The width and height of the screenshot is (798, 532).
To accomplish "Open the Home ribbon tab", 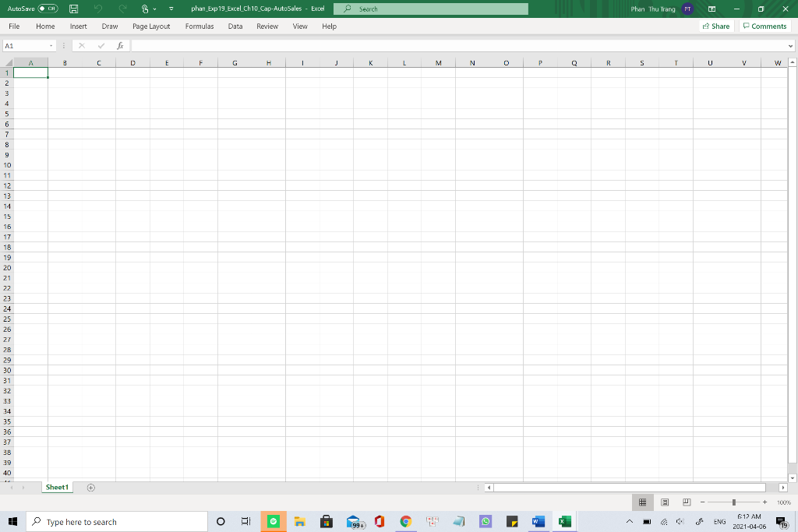I will click(x=45, y=26).
